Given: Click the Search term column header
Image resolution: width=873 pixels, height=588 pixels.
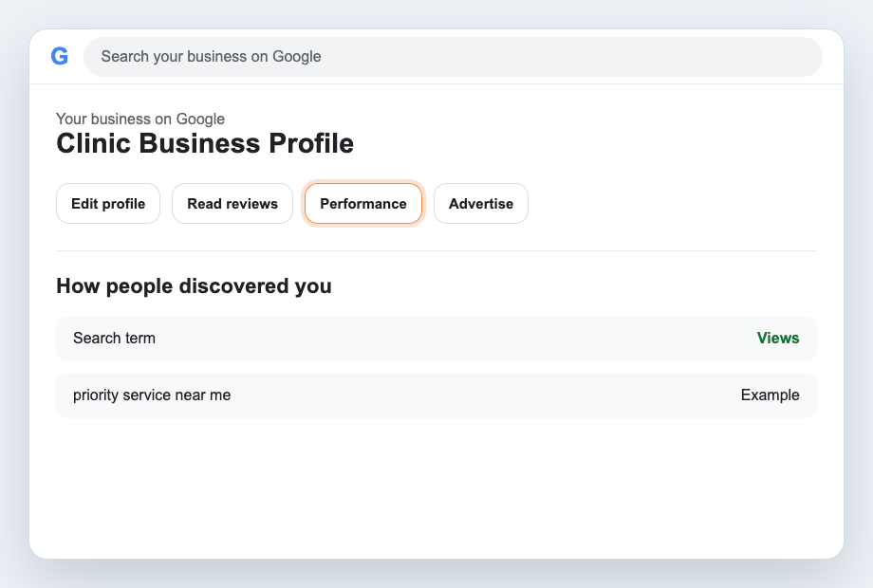Looking at the screenshot, I should (114, 339).
